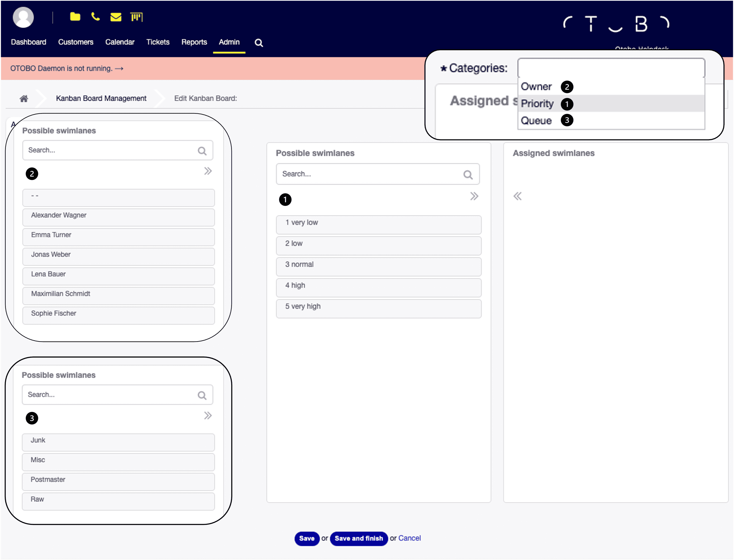Select '3 normal' priority swimlane
734x560 pixels.
point(378,267)
